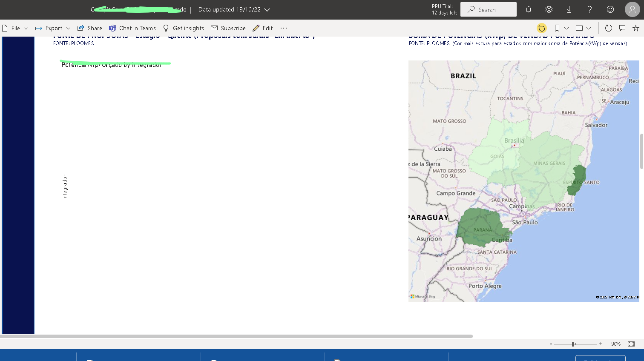Click the download icon in header
Screen dimensions: 644x361
(569, 9)
